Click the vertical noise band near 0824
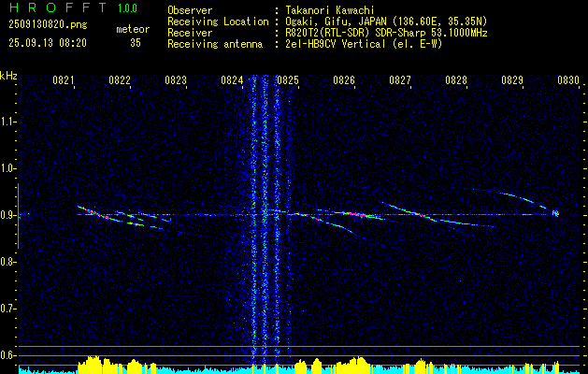Image resolution: width=588 pixels, height=374 pixels. tap(265, 218)
